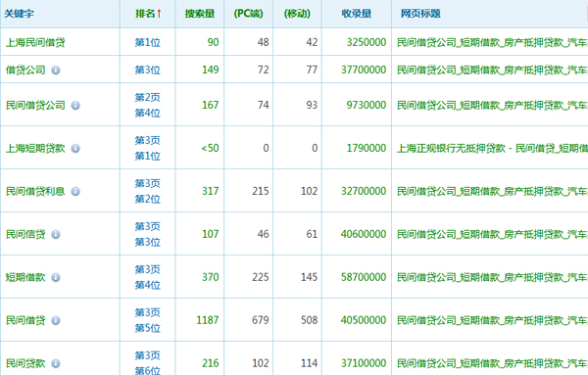
Task: Click search volume 90
Action: tap(213, 42)
